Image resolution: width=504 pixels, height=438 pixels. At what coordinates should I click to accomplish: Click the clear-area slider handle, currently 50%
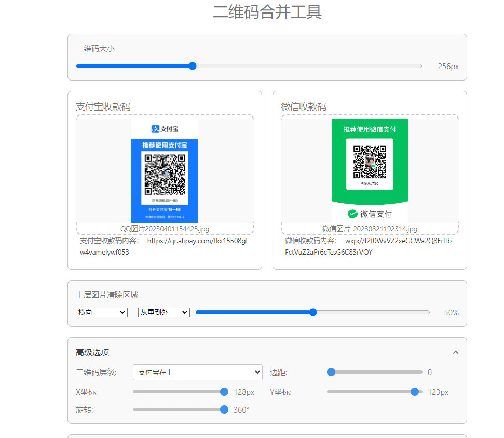[313, 312]
